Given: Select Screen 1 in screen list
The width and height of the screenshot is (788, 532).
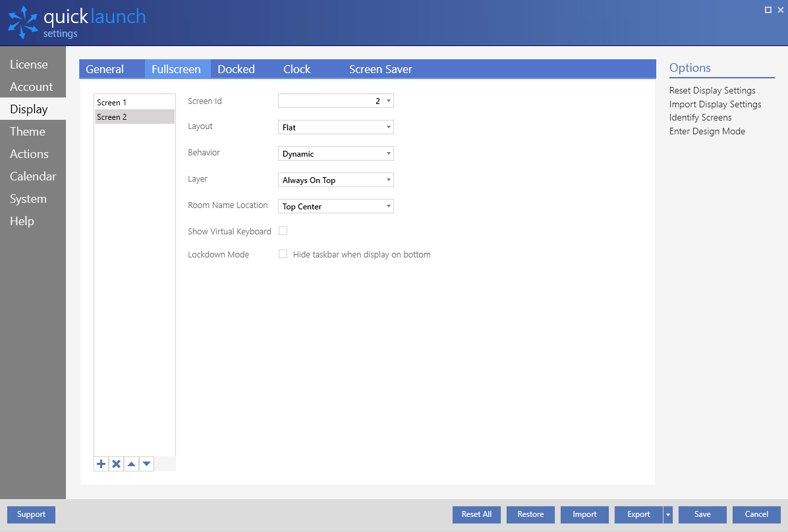Looking at the screenshot, I should (x=134, y=103).
